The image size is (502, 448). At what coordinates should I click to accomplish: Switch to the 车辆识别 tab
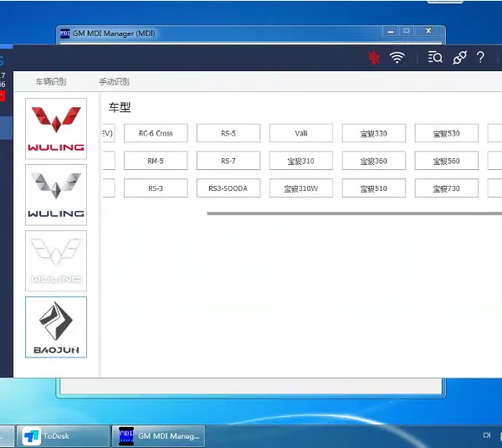[x=51, y=82]
